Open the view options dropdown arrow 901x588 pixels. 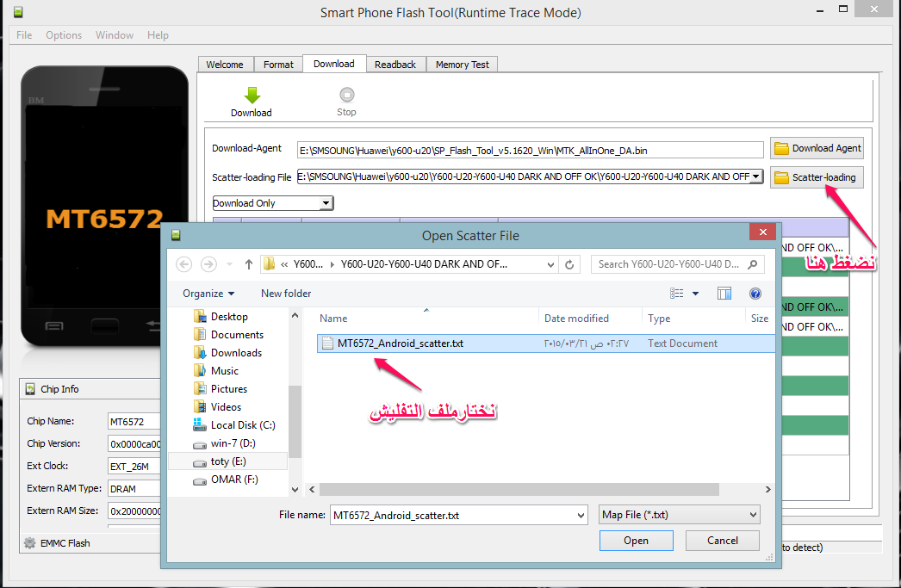pos(695,294)
